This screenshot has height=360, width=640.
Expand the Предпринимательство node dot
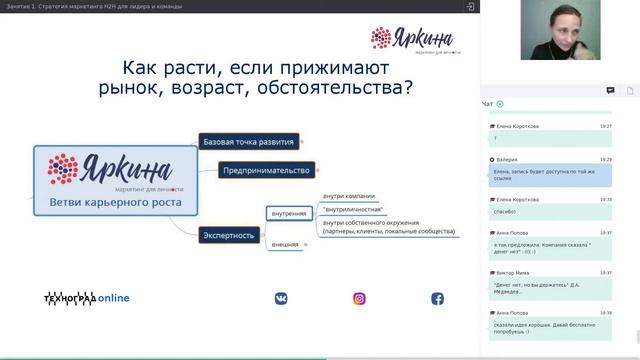pyautogui.click(x=318, y=170)
